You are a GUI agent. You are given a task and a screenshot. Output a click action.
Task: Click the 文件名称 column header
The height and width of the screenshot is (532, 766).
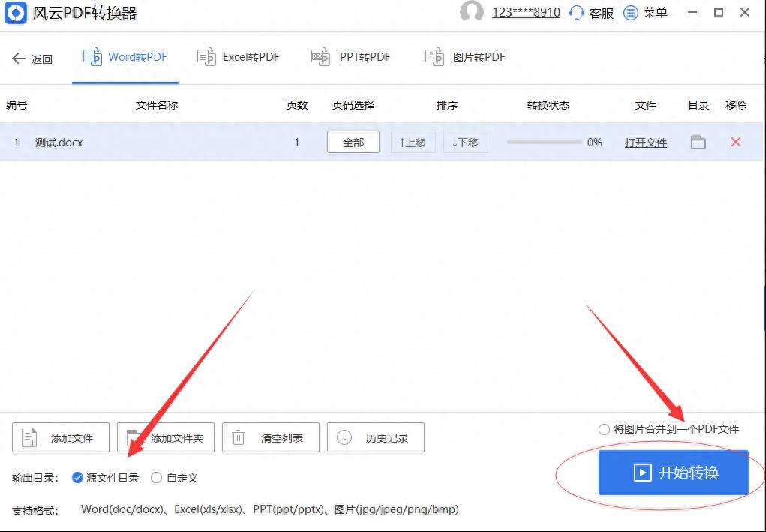(156, 105)
